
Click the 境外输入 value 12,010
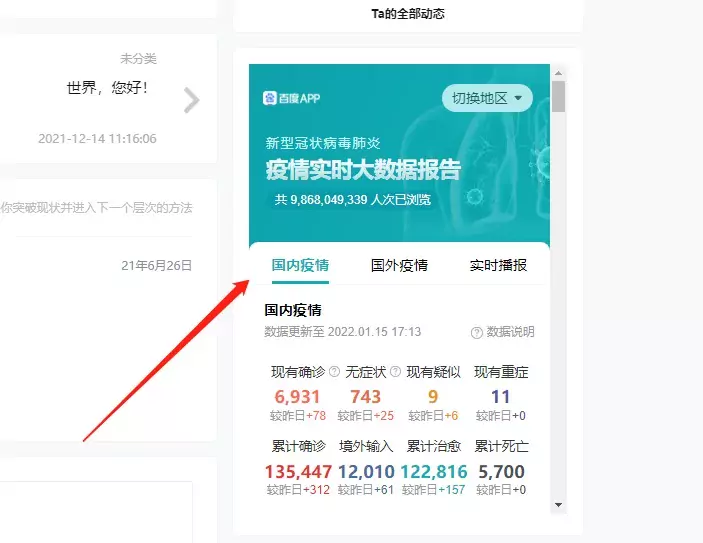tap(366, 472)
